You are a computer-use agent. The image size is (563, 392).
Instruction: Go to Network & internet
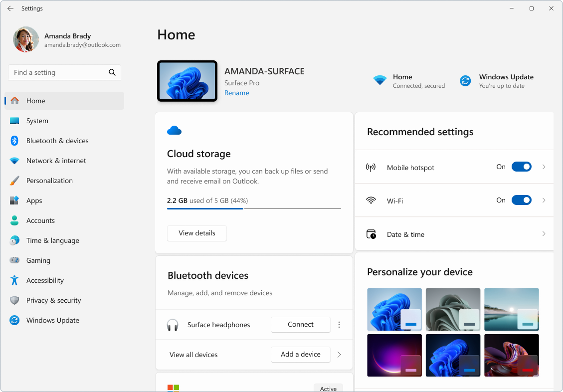pos(64,161)
